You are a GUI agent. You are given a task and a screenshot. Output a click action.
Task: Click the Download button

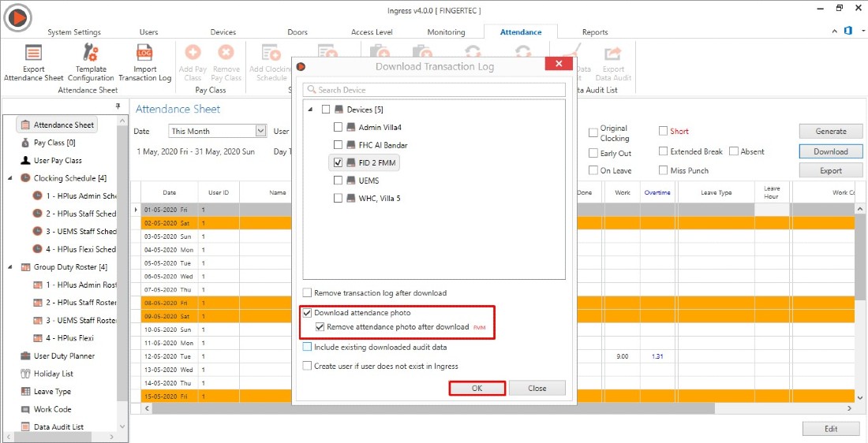point(831,151)
